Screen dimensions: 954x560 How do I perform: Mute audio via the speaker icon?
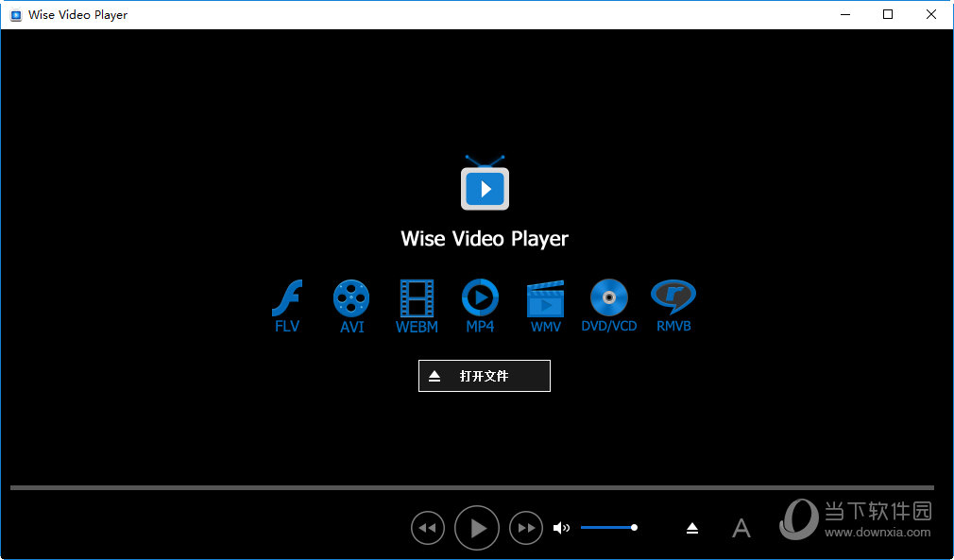tap(561, 528)
